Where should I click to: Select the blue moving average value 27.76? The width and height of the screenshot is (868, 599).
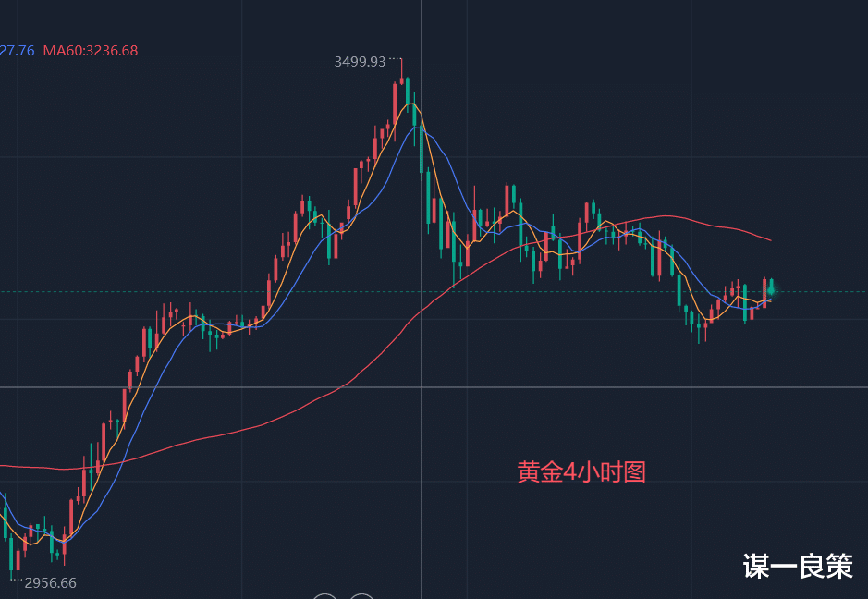17,50
